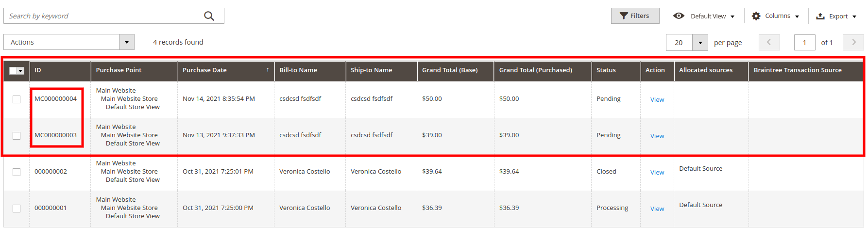Click the search magnifier icon
Image resolution: width=868 pixels, height=242 pixels.
click(209, 16)
